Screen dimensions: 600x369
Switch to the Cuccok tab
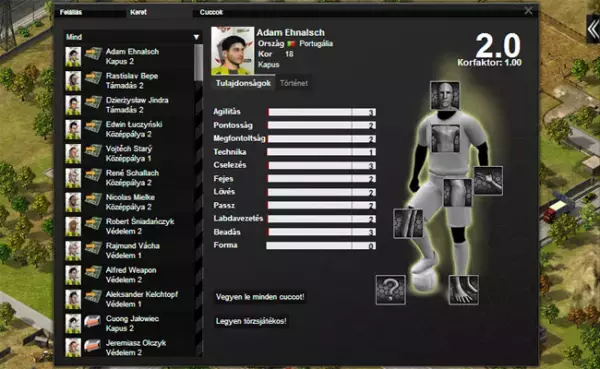211,12
